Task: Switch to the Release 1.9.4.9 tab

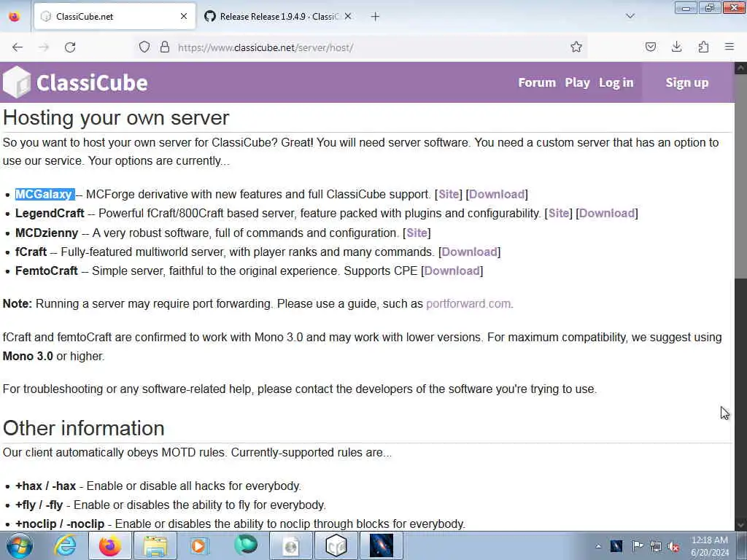Action: (279, 17)
